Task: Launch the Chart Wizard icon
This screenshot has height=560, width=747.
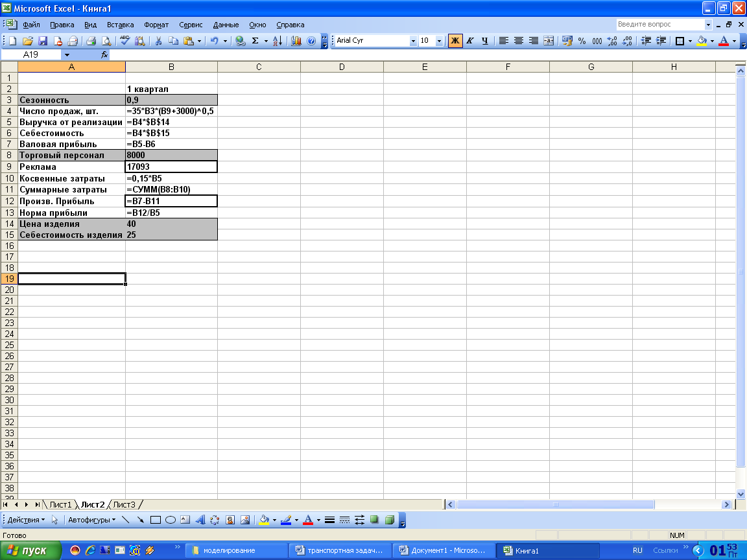Action: (x=296, y=41)
